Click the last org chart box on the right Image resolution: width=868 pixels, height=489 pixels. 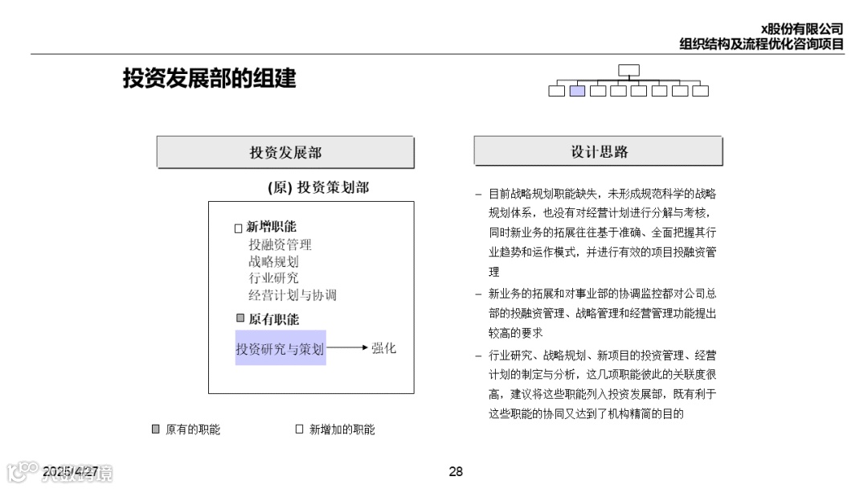pos(700,91)
